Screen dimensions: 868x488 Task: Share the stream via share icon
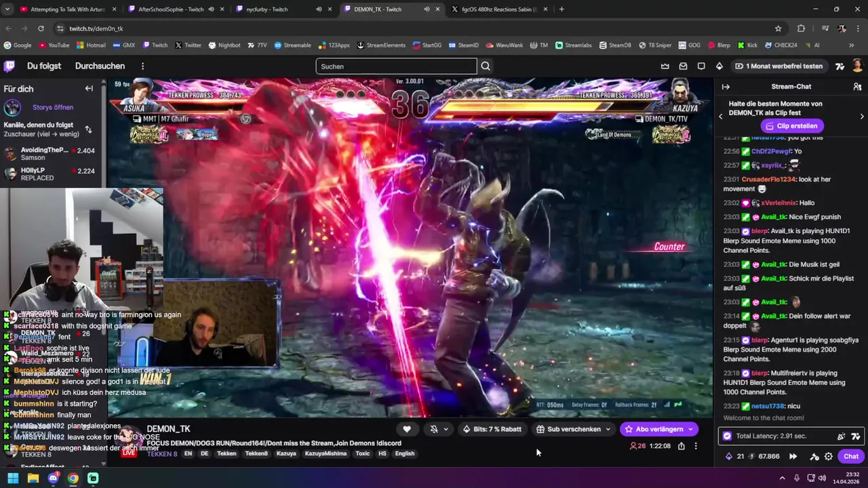[x=682, y=446]
